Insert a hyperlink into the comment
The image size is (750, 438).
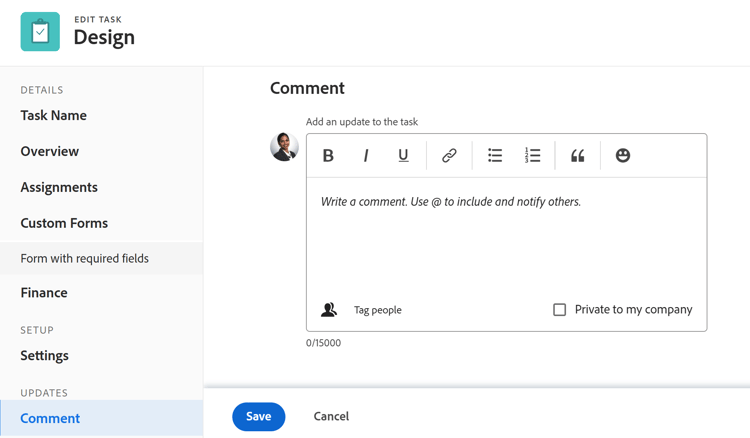pos(449,156)
